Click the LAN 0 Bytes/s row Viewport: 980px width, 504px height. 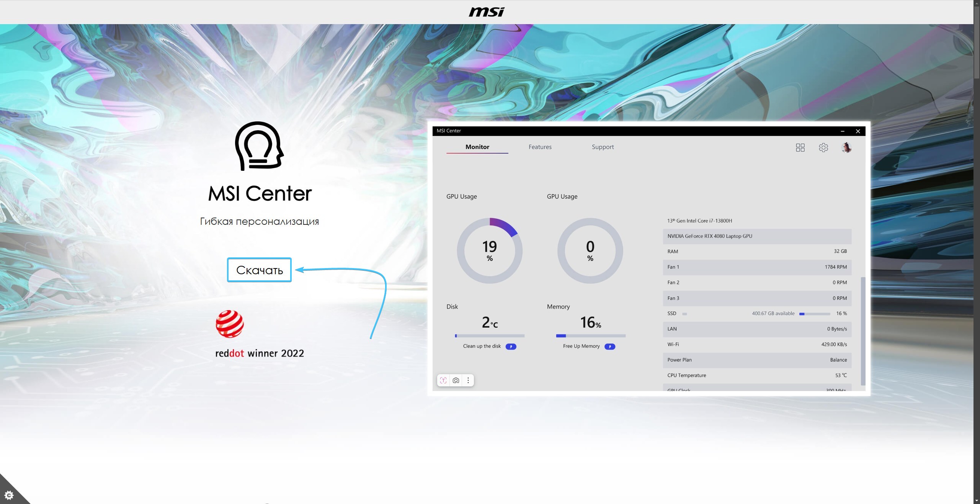757,329
